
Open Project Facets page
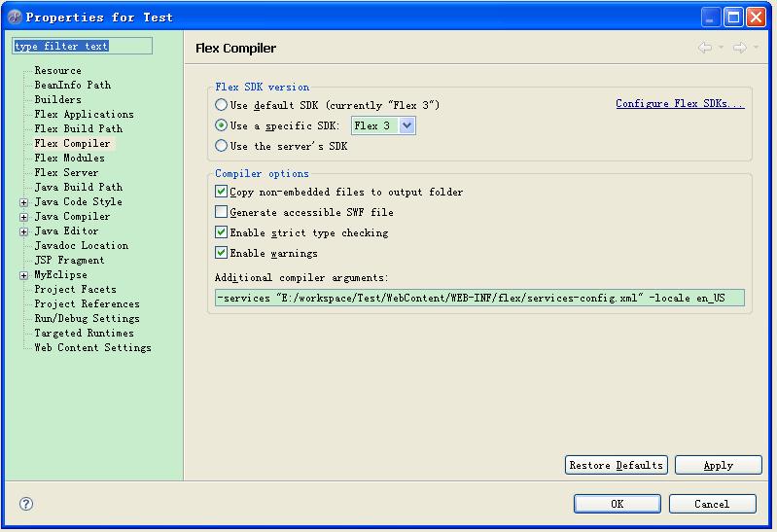[x=75, y=289]
